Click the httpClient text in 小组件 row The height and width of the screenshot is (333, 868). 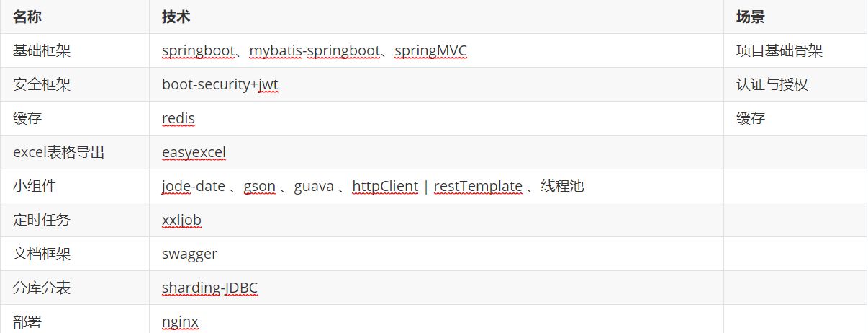(385, 187)
